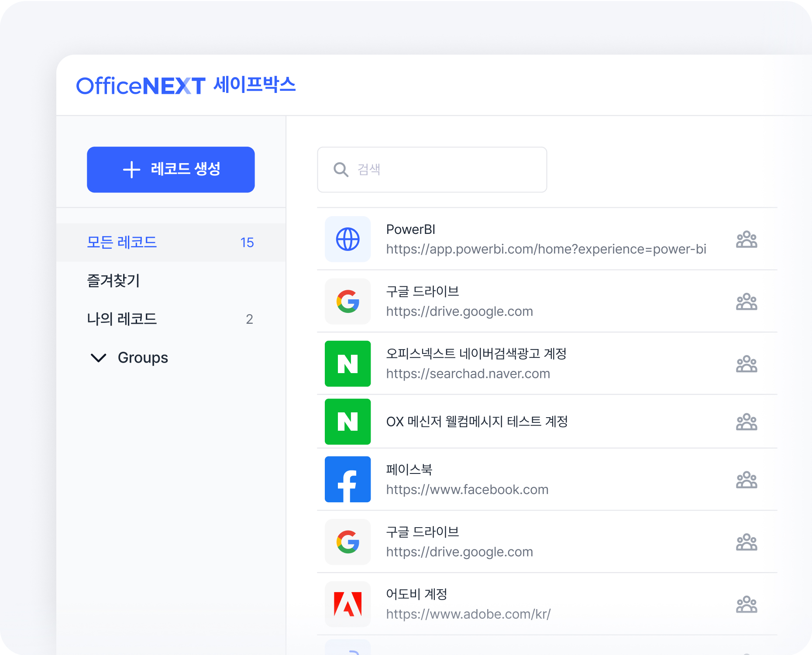This screenshot has width=812, height=655.
Task: Click the 15 count beside 모든 레코드
Action: 247,243
